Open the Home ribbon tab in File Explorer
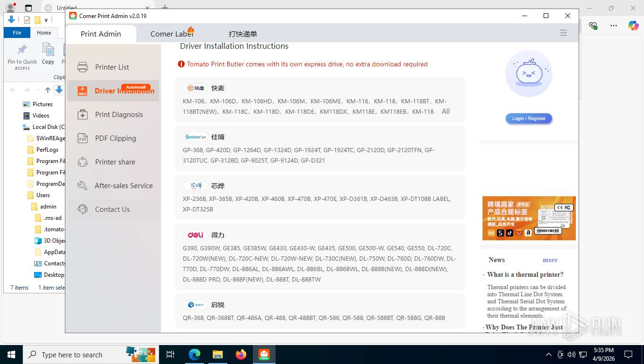This screenshot has height=364, width=644. (44, 33)
